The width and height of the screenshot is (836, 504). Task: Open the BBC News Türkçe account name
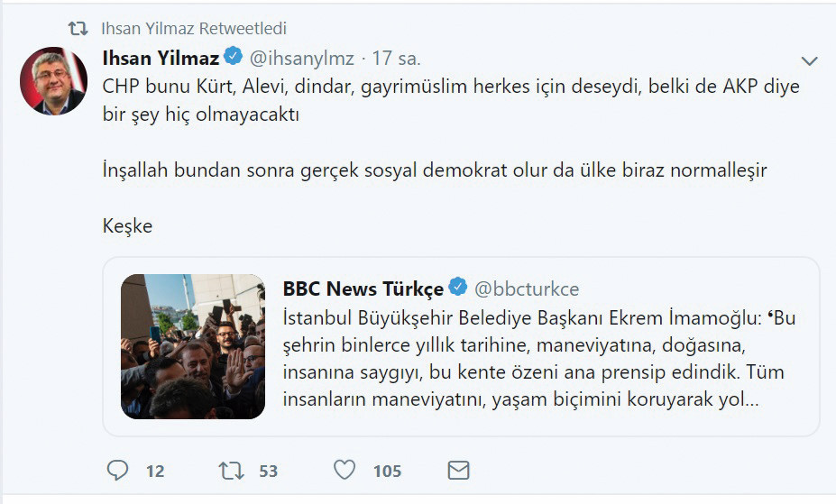point(363,289)
